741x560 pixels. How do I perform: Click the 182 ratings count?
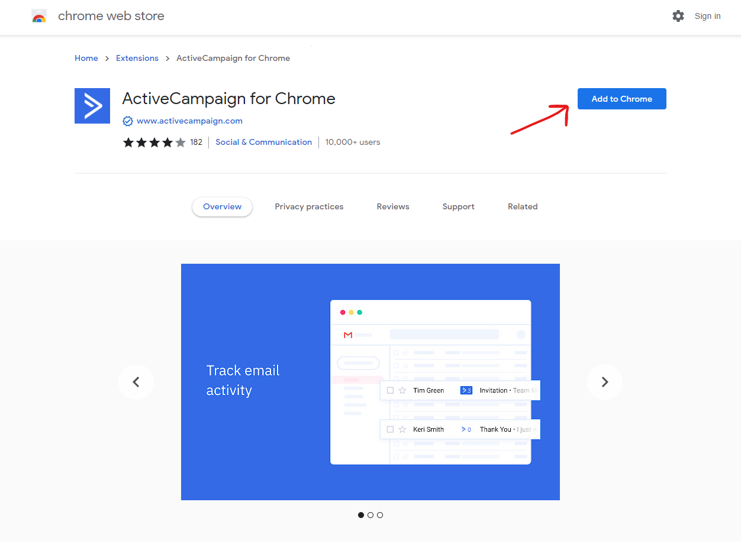[196, 143]
